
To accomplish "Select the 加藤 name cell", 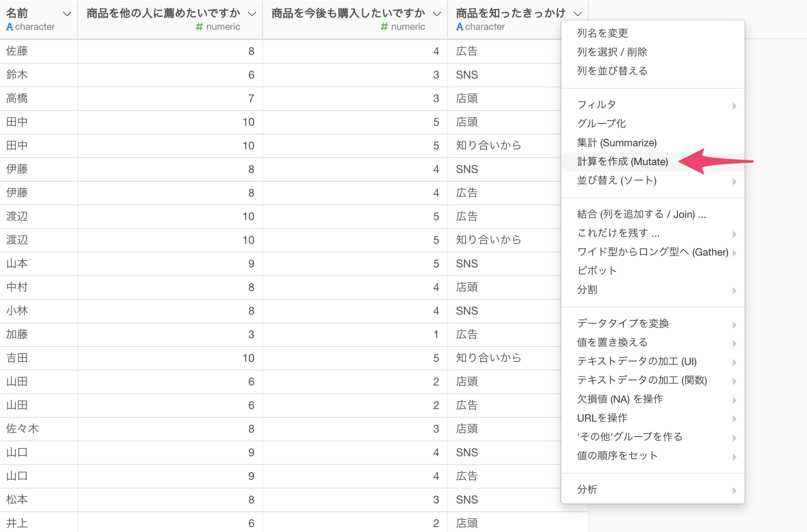I will [39, 335].
